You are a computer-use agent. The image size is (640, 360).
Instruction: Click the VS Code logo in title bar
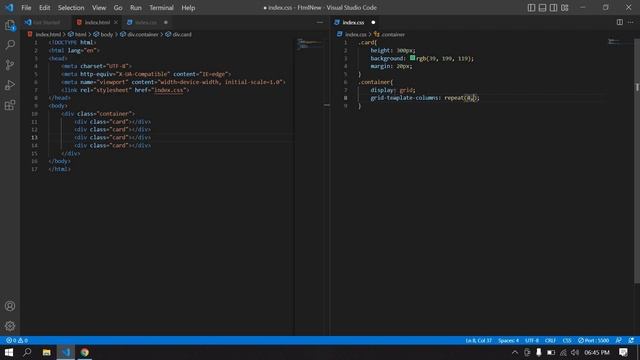[9, 7]
